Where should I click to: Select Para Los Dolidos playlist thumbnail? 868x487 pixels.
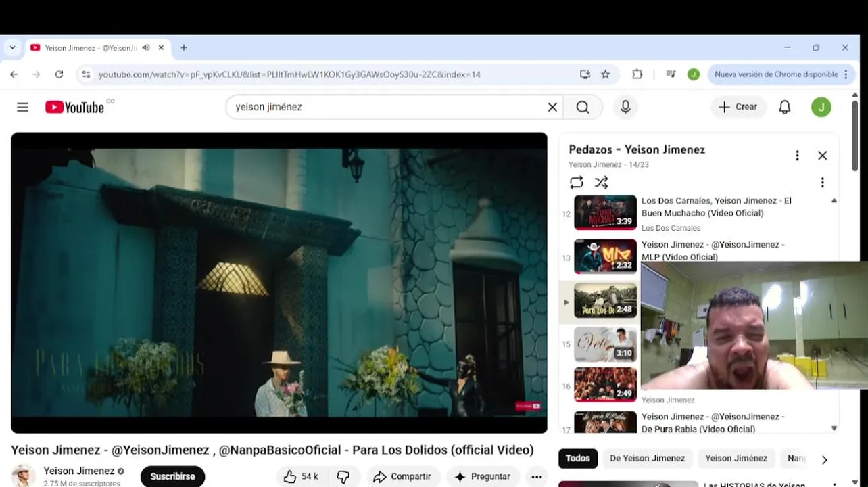click(x=605, y=300)
